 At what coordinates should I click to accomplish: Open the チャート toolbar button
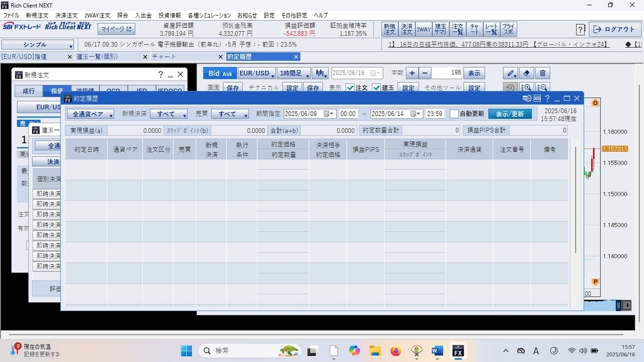(x=474, y=29)
